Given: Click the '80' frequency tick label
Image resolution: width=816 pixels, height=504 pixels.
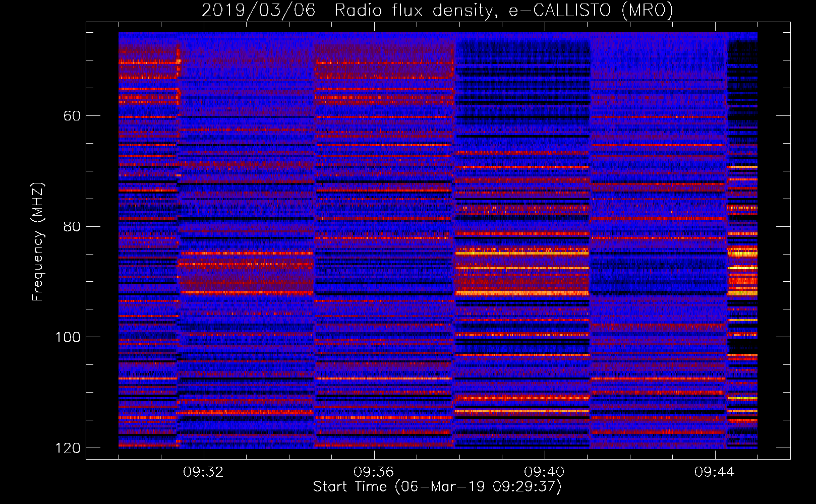Looking at the screenshot, I should click(x=72, y=226).
